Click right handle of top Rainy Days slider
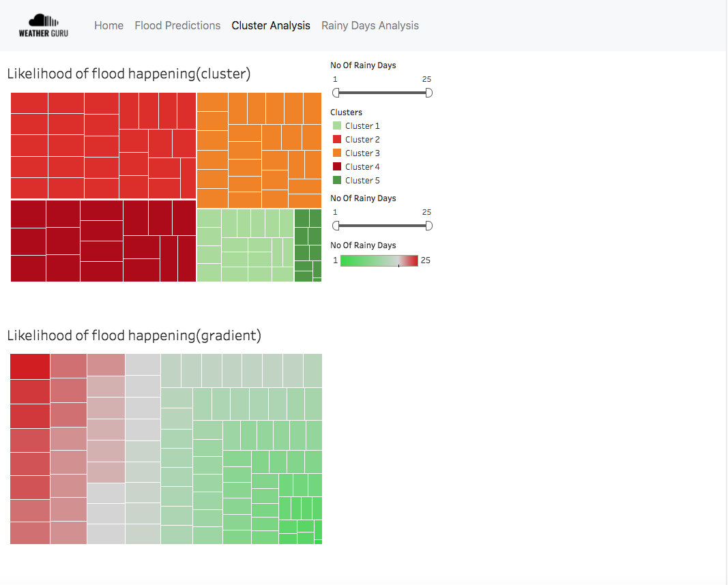 coord(428,93)
